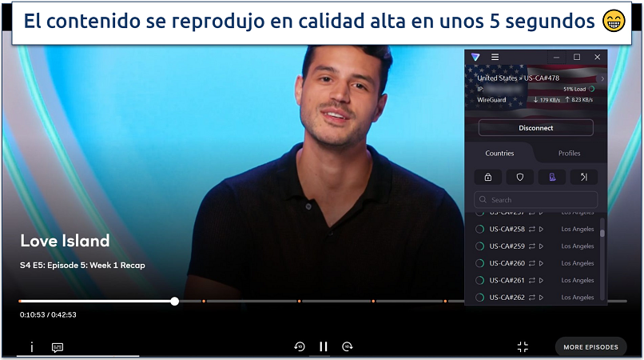Image resolution: width=644 pixels, height=360 pixels.
Task: Click the skip forward icon
Action: tap(348, 346)
